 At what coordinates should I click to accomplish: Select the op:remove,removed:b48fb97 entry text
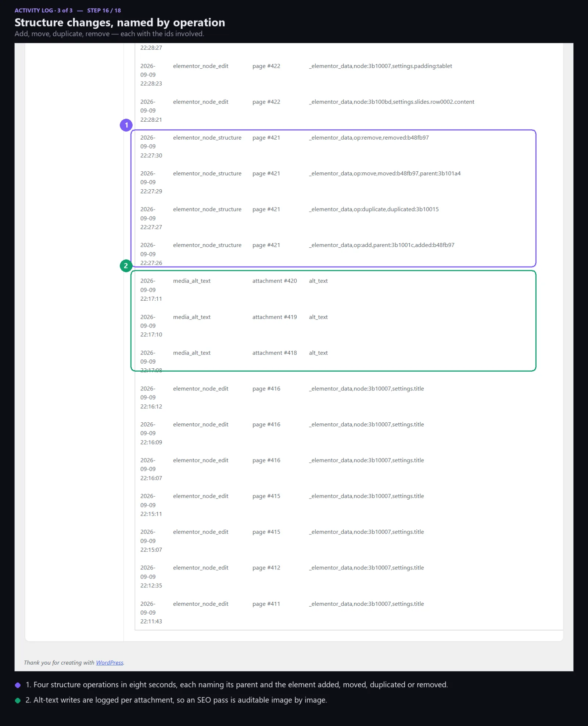coord(369,137)
